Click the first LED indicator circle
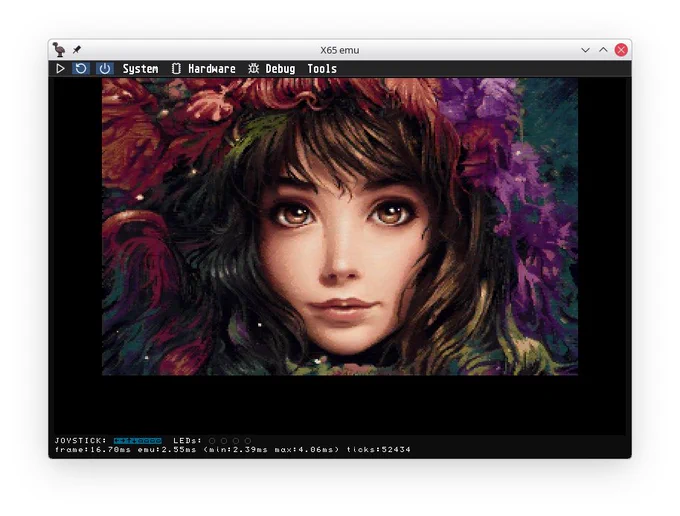Viewport: 680px width, 516px height. [x=212, y=441]
